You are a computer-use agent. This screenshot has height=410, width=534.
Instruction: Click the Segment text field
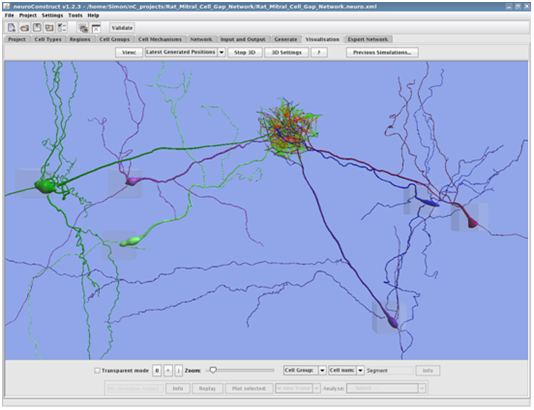390,370
